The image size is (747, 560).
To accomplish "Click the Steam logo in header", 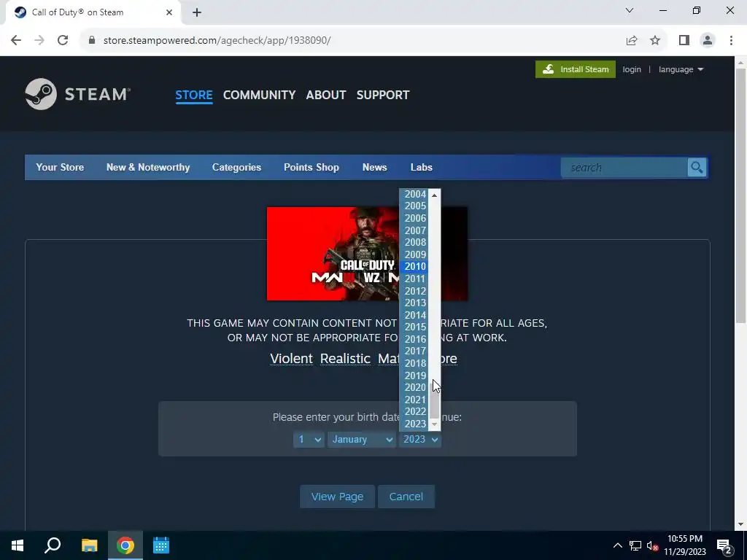I will (77, 94).
